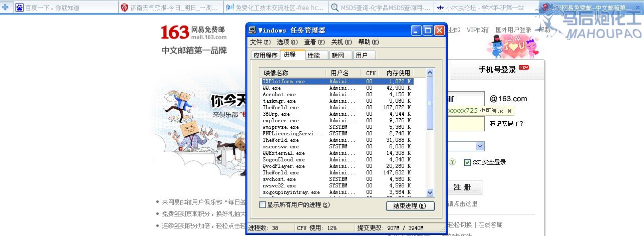Enable 显示所有用户的进程 checkbox
Screen dimensions: 644x236
tap(262, 205)
